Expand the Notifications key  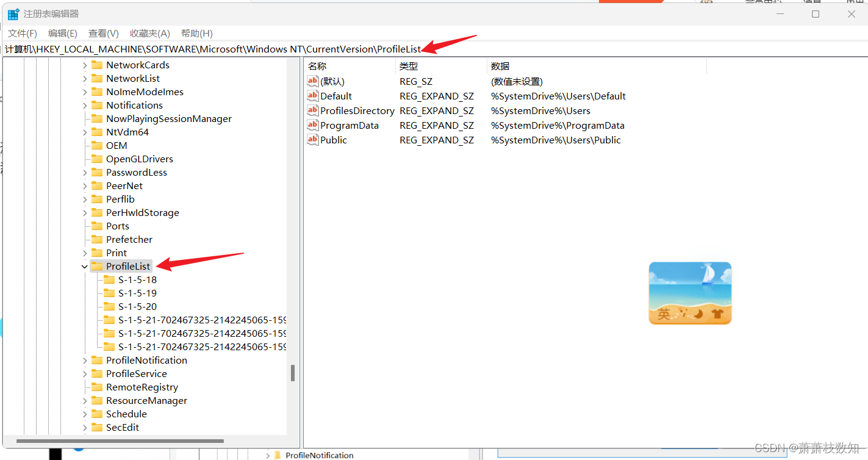point(85,106)
